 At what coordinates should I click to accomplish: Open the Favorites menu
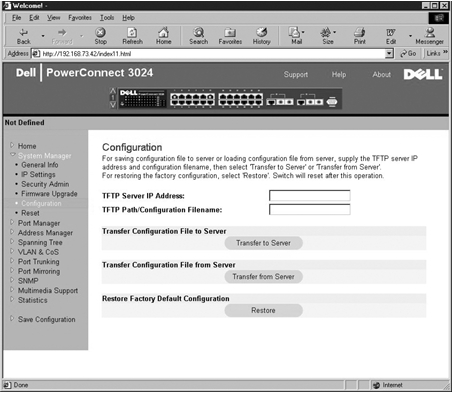80,18
